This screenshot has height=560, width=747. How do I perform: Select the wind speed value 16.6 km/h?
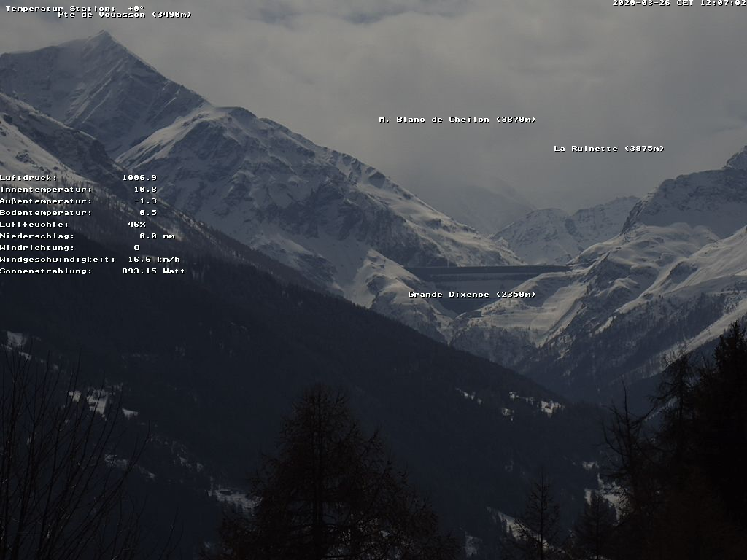(154, 260)
